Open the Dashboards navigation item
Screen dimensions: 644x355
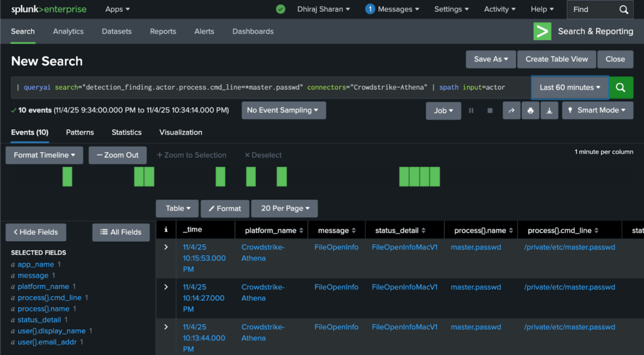(253, 31)
